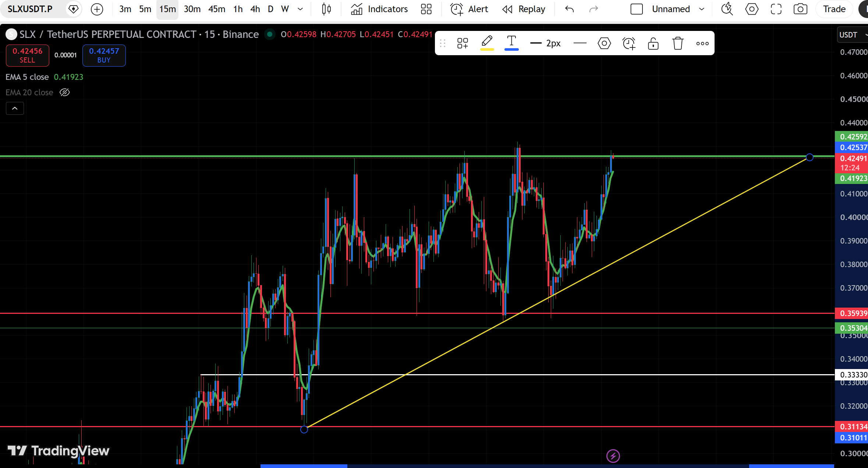Choose the 4h timeframe
868x468 pixels.
255,9
